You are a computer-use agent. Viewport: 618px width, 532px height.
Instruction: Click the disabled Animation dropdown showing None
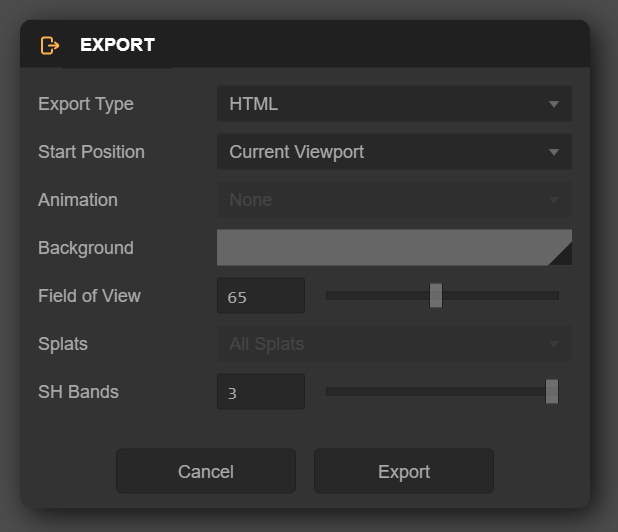pyautogui.click(x=394, y=200)
